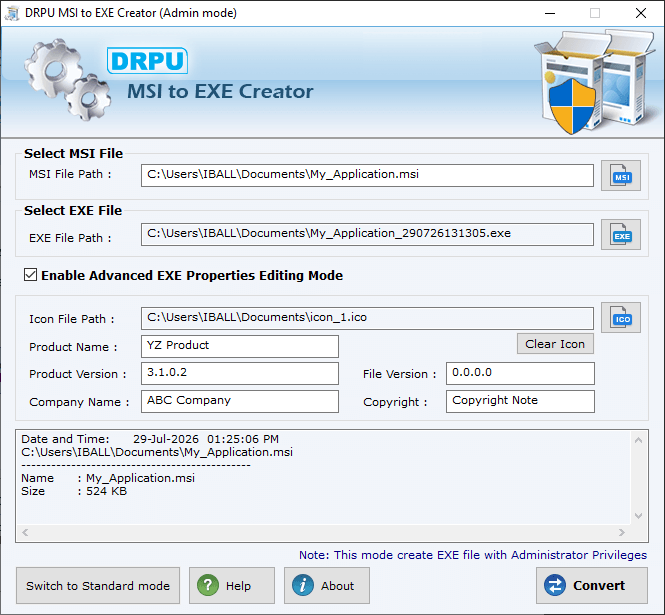
Task: Click the Convert arrows icon
Action: pos(555,585)
